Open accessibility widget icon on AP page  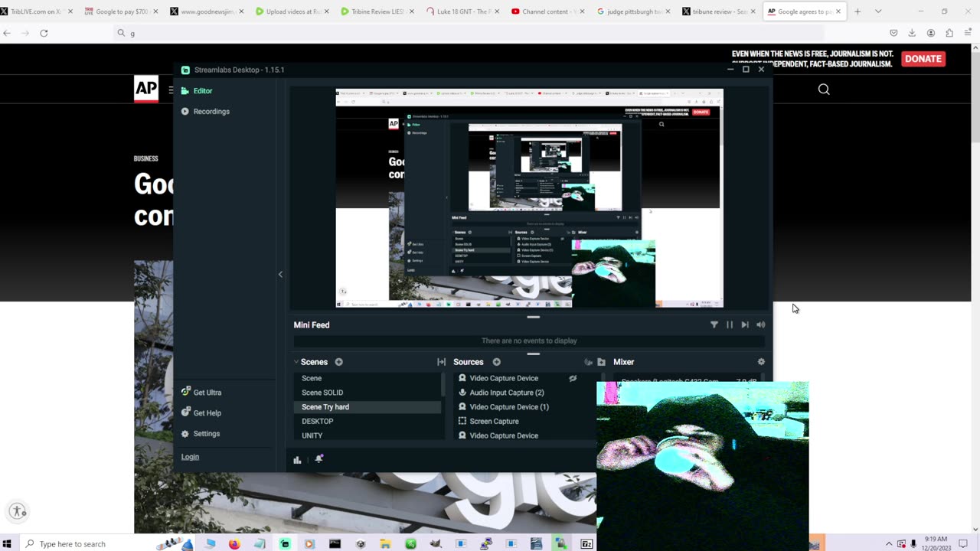[18, 511]
